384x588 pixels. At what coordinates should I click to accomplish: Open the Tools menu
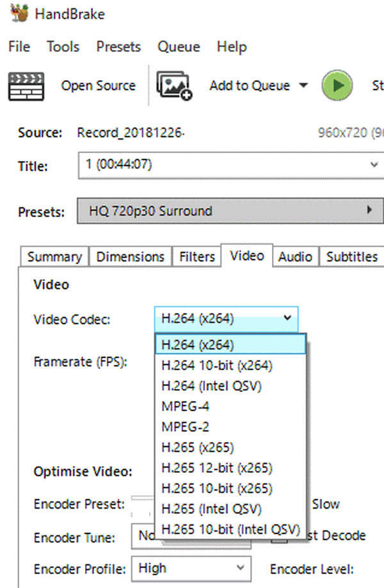click(x=63, y=47)
